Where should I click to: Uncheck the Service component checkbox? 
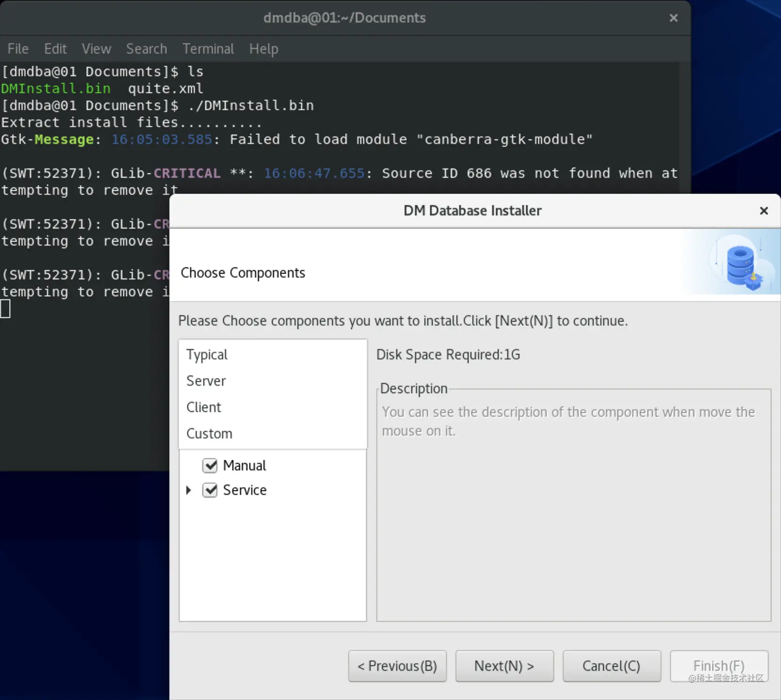point(210,490)
